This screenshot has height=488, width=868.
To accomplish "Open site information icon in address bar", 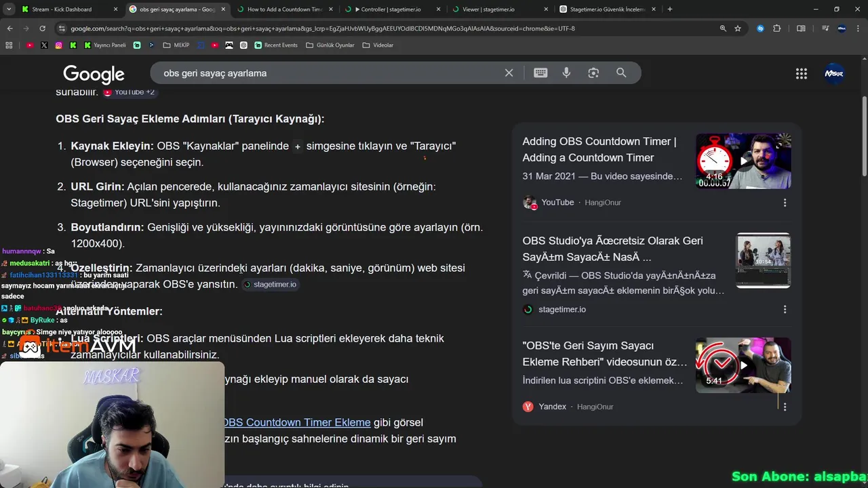I will [x=62, y=28].
